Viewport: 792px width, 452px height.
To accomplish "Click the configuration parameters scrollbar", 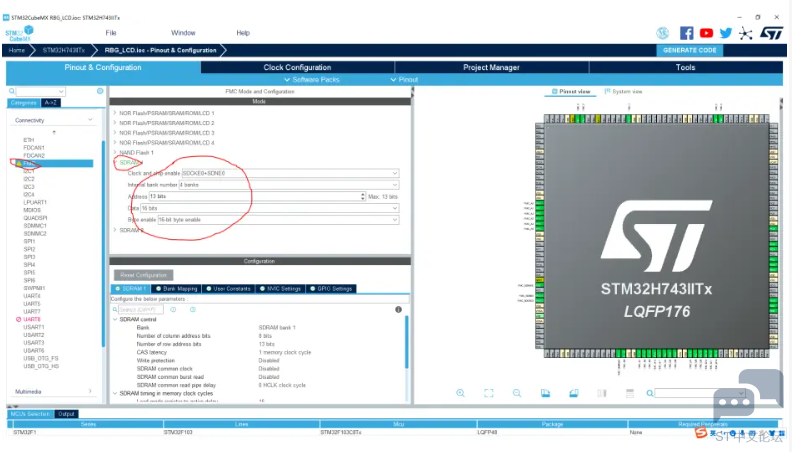I will tap(406, 343).
